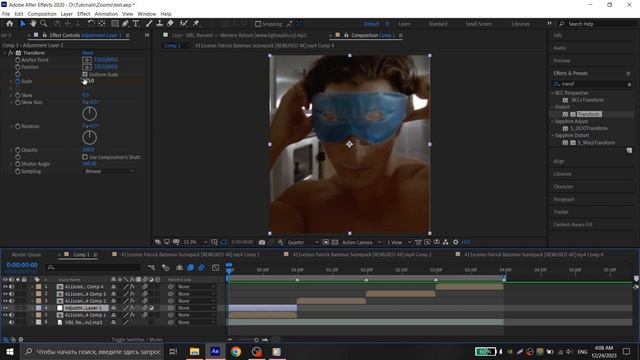Open Parent dropdown for the VØJ mp3 layer
640x360 pixels.
[x=196, y=322]
